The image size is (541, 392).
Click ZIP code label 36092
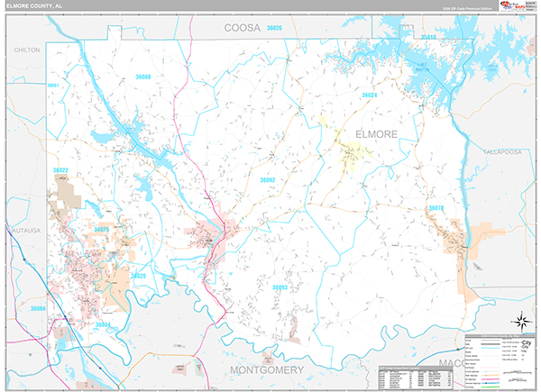(x=268, y=180)
